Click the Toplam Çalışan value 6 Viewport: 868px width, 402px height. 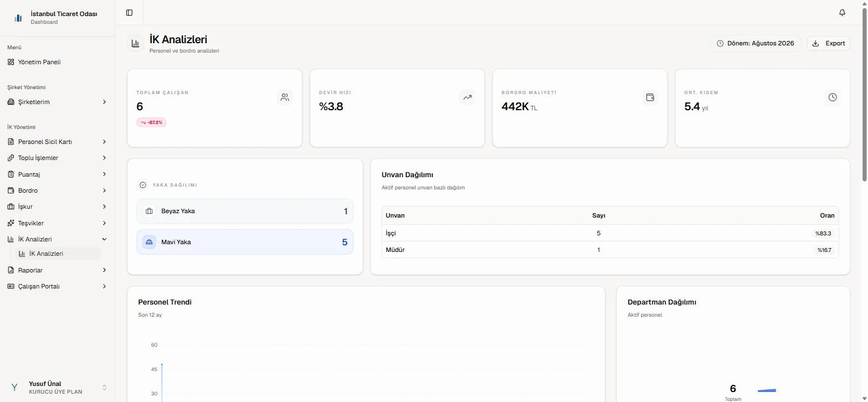click(x=139, y=107)
